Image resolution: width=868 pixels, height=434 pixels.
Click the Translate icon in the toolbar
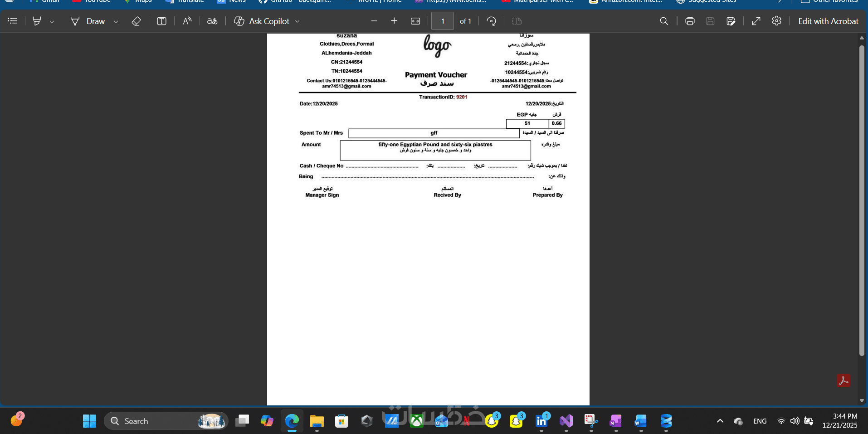(x=212, y=21)
